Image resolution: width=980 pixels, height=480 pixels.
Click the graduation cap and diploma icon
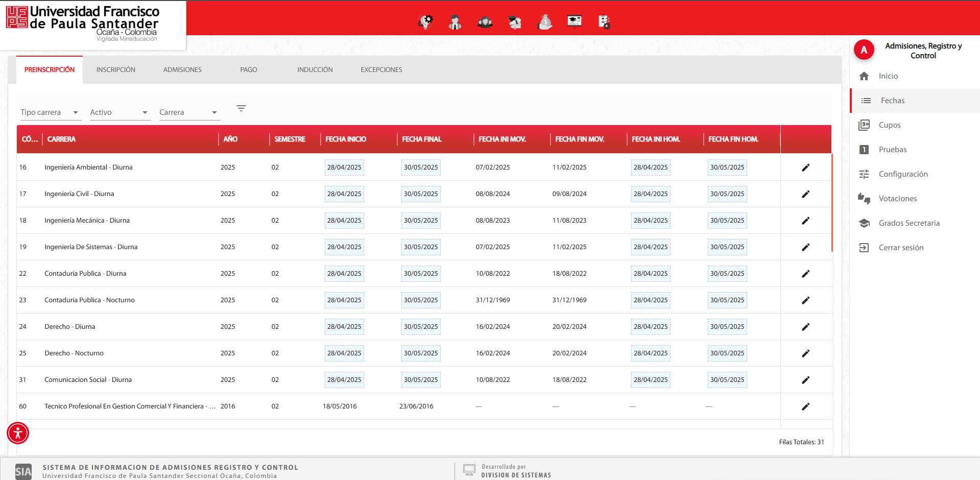pos(515,22)
